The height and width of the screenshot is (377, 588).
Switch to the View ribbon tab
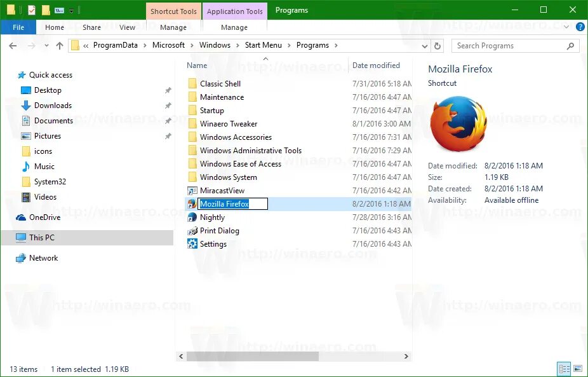point(127,27)
